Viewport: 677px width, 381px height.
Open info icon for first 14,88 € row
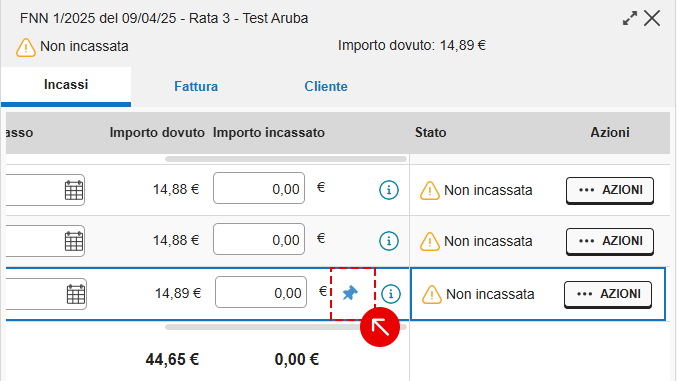click(x=389, y=190)
